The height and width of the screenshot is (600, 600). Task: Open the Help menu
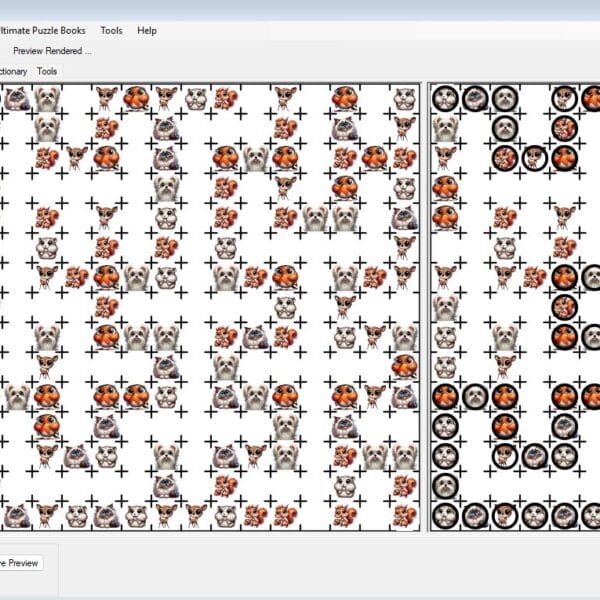point(147,30)
